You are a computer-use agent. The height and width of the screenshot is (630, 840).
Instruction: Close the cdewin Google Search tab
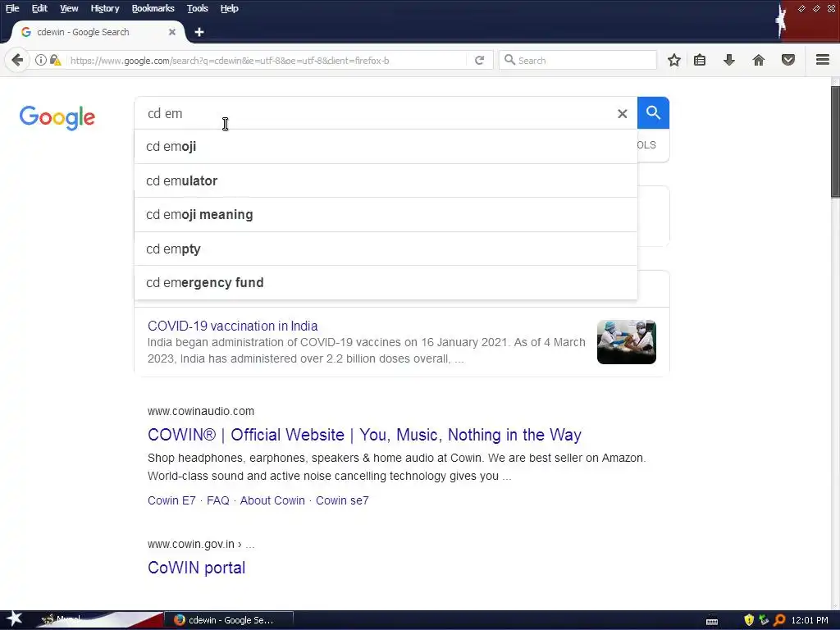click(x=172, y=32)
